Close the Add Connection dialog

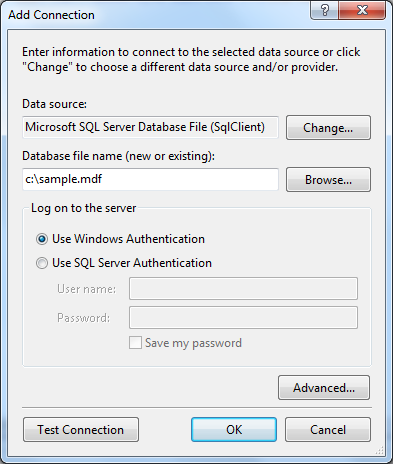point(362,11)
